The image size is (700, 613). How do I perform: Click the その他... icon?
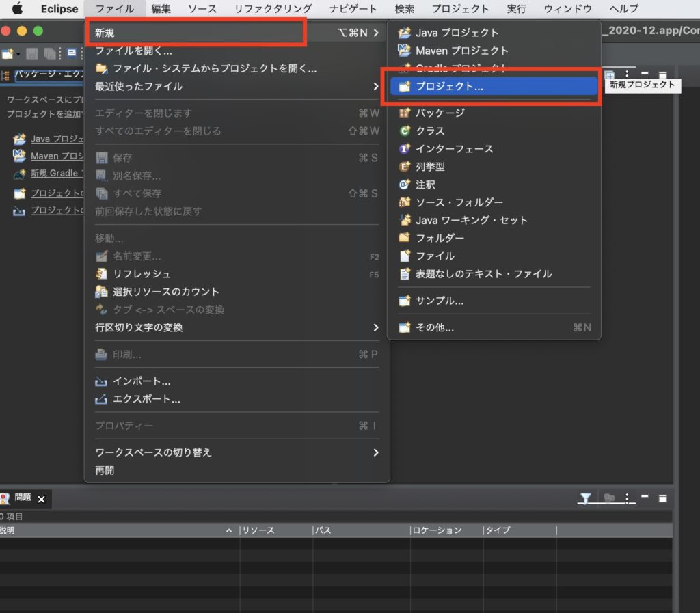pyautogui.click(x=405, y=327)
